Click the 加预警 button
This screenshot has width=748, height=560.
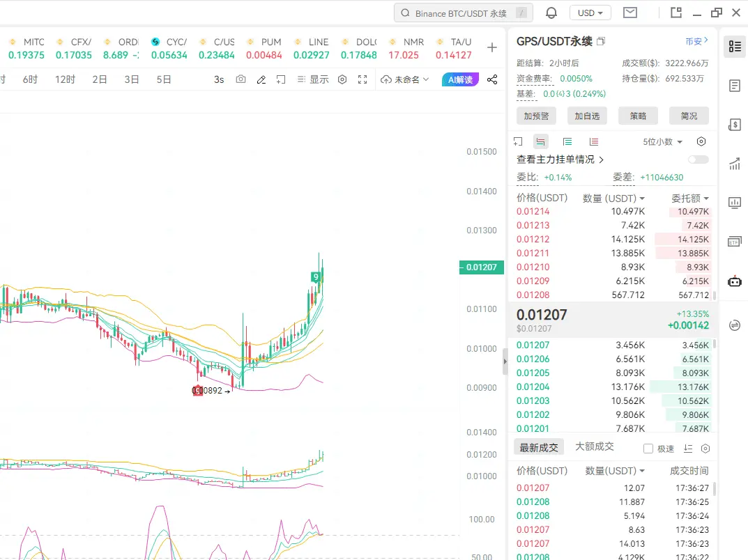[x=536, y=116]
